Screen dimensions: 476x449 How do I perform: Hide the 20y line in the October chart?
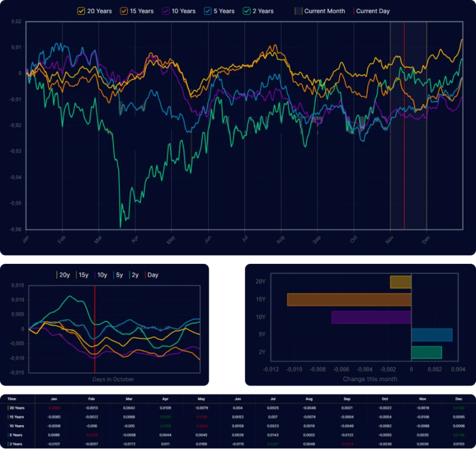62,275
